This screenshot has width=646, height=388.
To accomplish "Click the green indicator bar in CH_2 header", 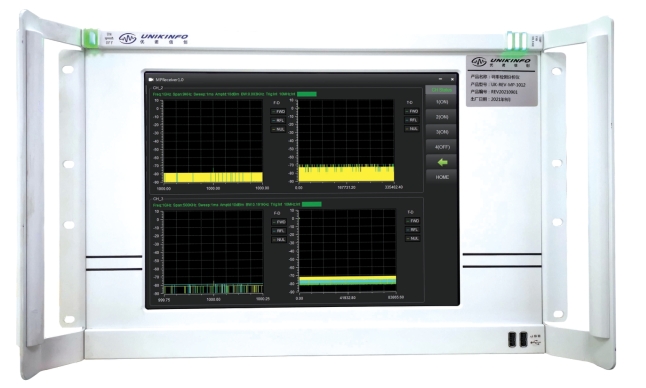I will tap(307, 94).
